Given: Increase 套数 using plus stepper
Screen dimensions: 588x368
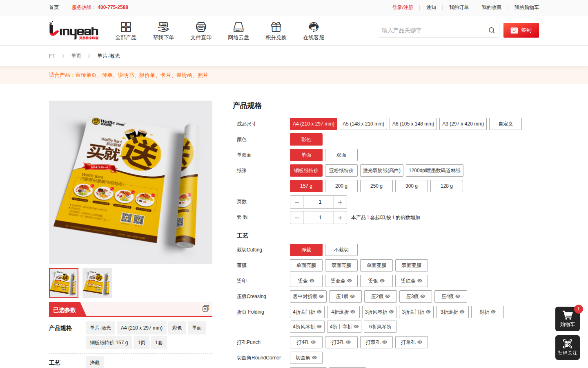Looking at the screenshot, I should 340,217.
